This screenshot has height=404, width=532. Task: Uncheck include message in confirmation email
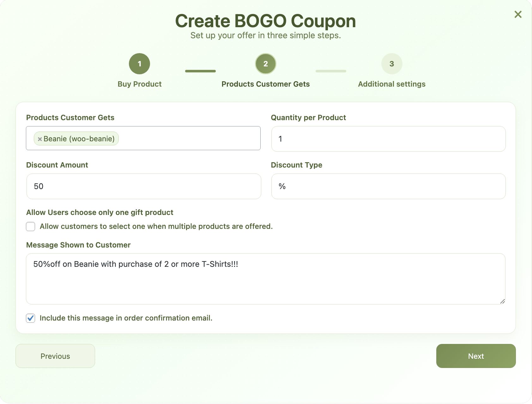click(31, 318)
